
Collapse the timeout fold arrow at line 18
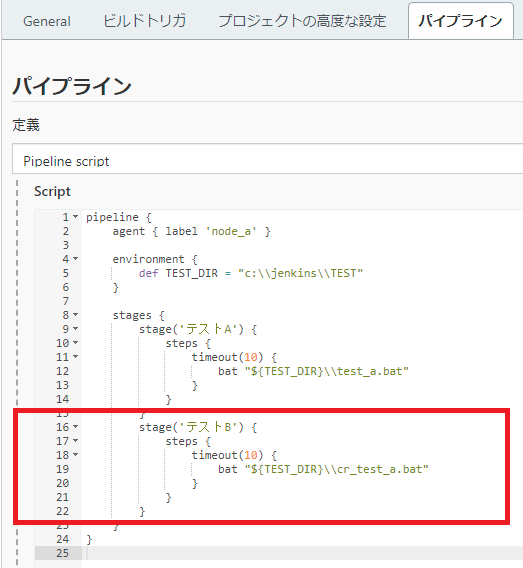click(x=75, y=455)
